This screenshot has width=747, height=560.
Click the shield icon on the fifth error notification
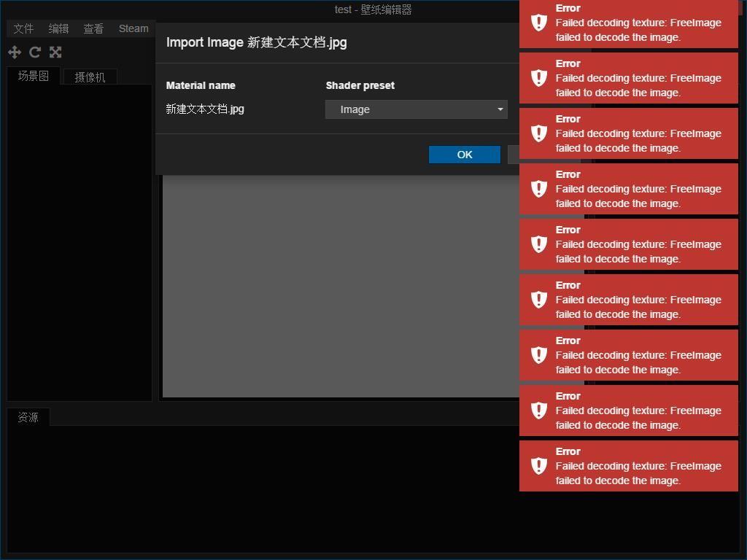tap(538, 244)
